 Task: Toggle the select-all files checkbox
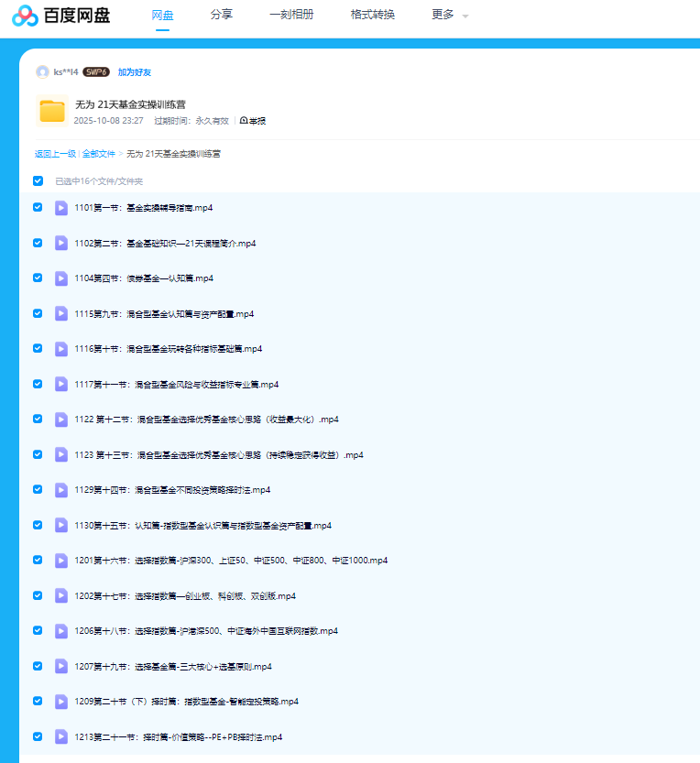coord(38,181)
